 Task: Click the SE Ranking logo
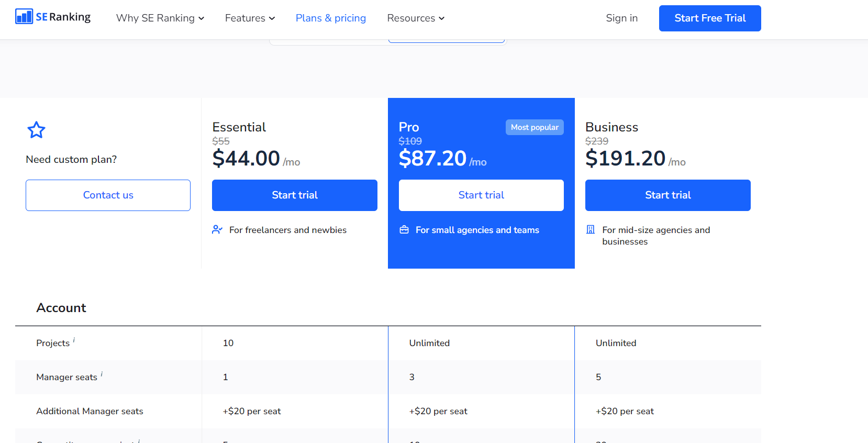click(53, 17)
